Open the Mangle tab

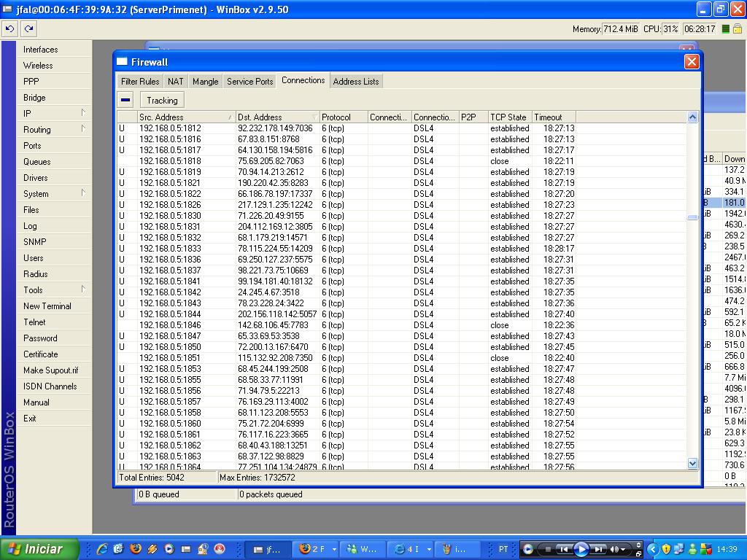pyautogui.click(x=205, y=82)
